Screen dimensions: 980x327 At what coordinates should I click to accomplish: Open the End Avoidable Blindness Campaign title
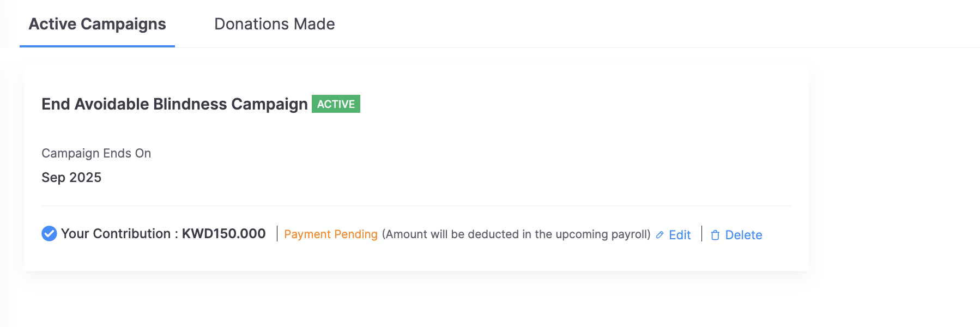pyautogui.click(x=174, y=104)
